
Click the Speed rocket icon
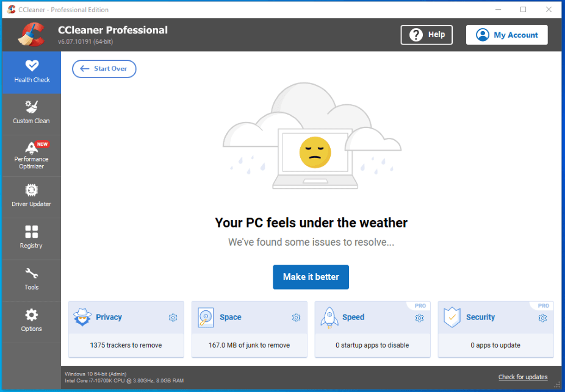click(329, 318)
